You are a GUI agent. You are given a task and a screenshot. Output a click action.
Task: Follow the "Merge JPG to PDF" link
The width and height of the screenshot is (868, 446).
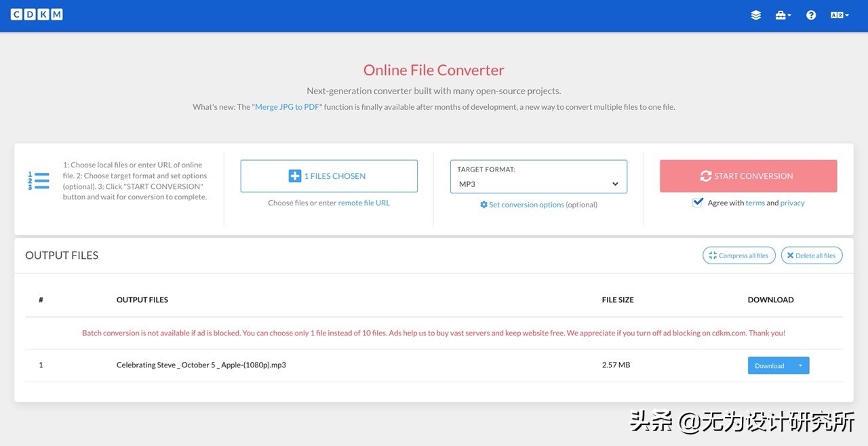pos(288,107)
